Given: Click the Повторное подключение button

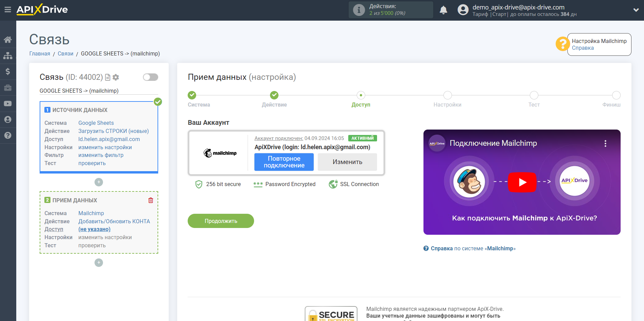Looking at the screenshot, I should pos(284,162).
